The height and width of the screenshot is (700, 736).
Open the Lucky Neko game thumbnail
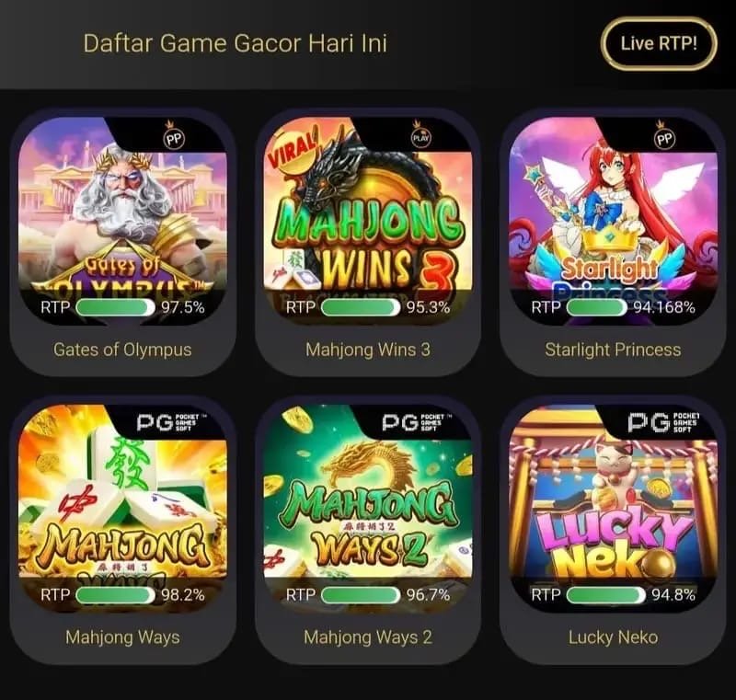pos(613,509)
